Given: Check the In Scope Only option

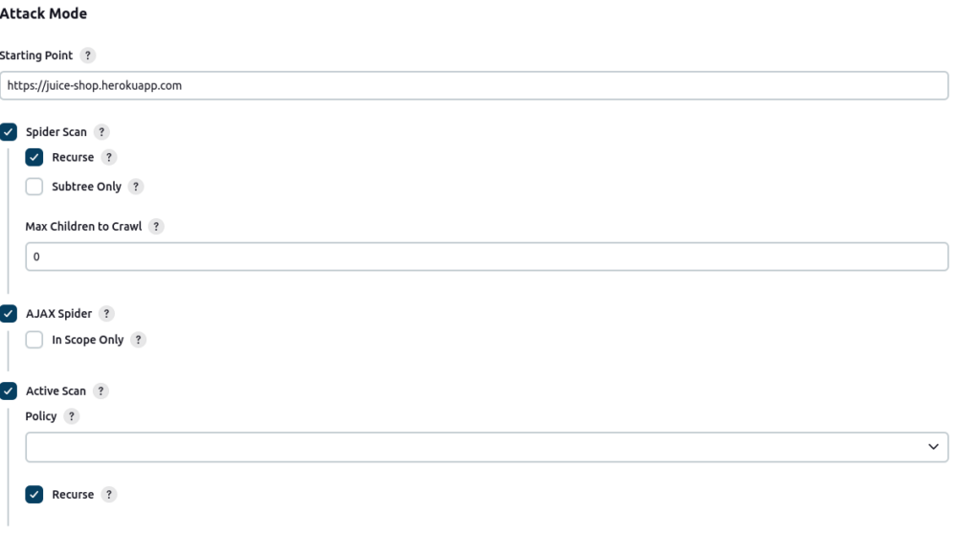Looking at the screenshot, I should click(34, 340).
